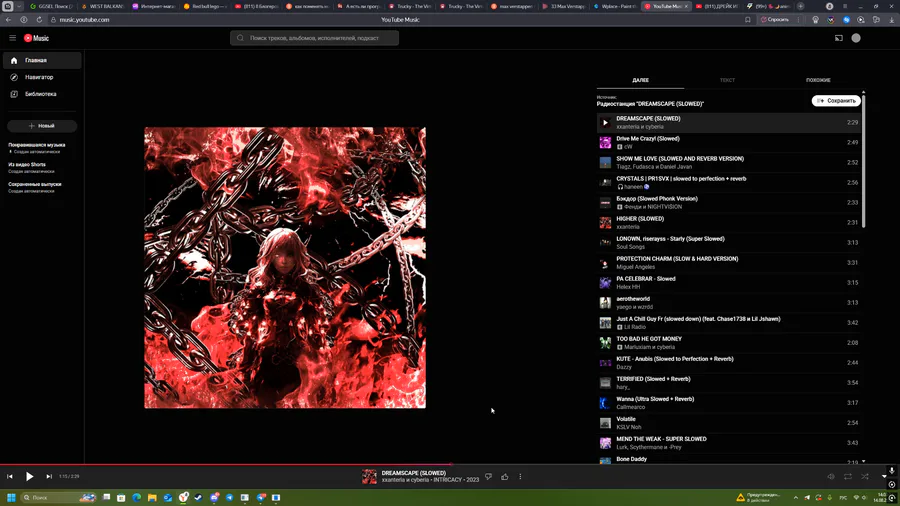
Task: Select LONOWN, riserayss - Starly track
Action: (x=728, y=243)
